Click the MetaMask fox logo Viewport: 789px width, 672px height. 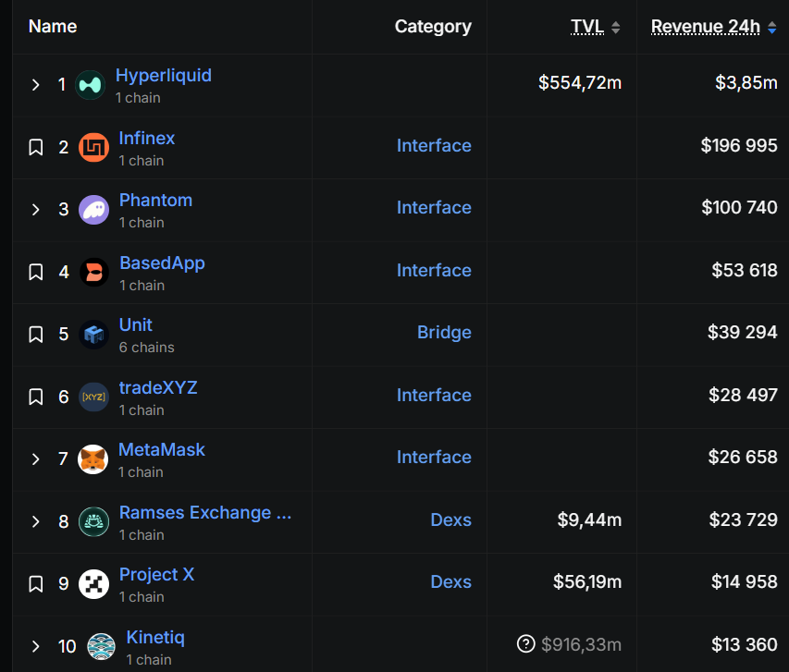pos(93,459)
